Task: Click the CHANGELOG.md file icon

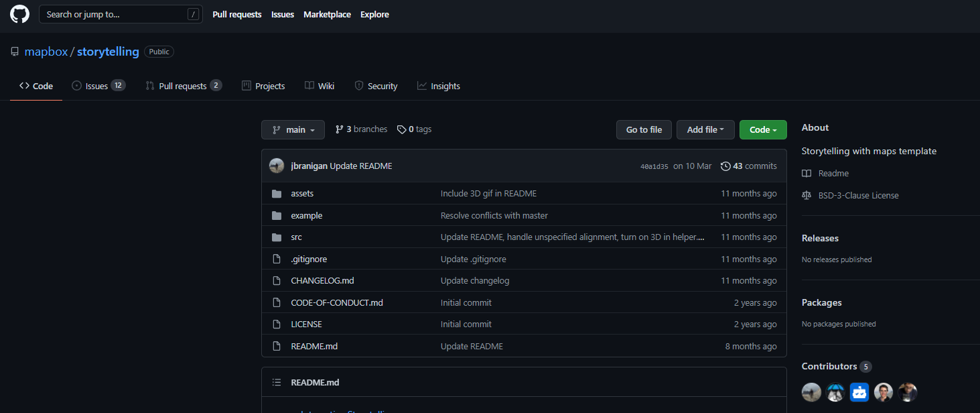Action: point(277,281)
